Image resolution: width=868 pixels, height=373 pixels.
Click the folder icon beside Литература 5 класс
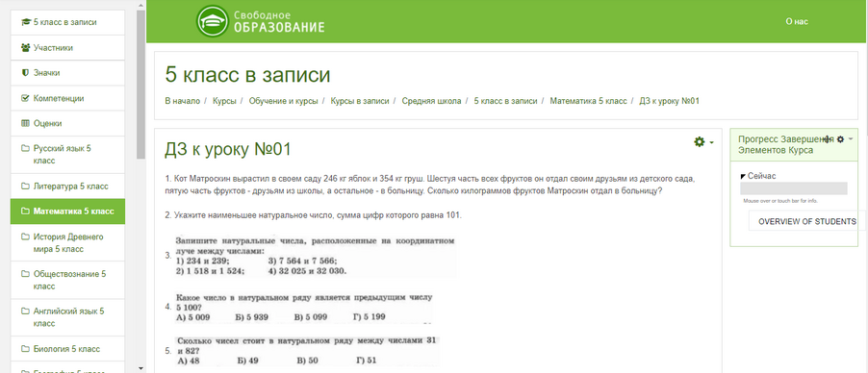pyautogui.click(x=25, y=186)
